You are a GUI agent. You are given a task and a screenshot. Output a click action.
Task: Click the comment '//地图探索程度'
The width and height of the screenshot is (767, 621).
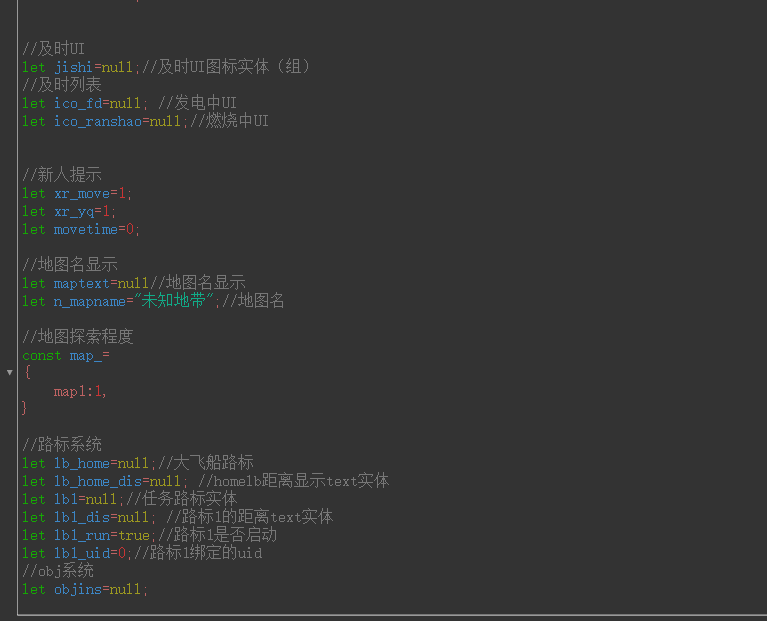click(x=78, y=336)
